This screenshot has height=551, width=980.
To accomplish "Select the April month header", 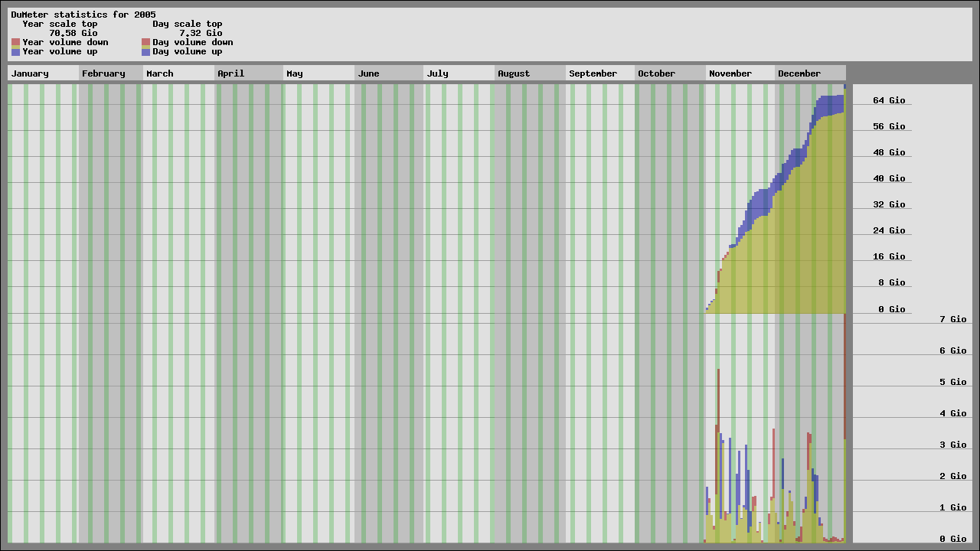I will 249,73.
